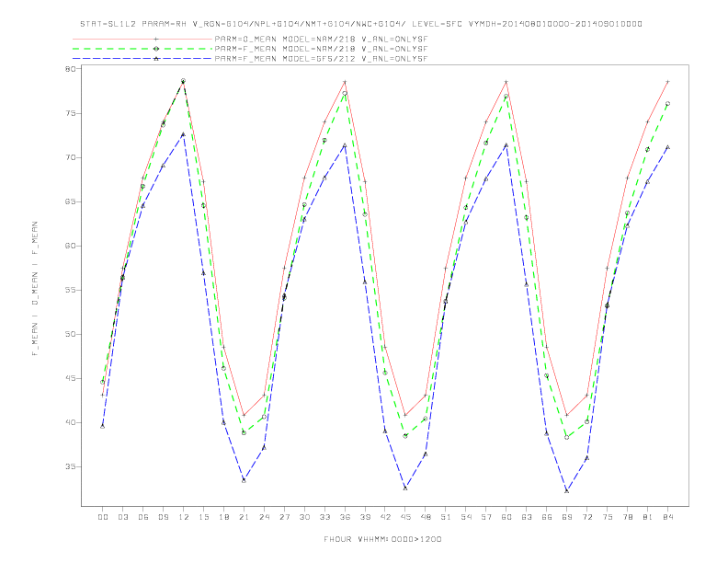Click the blue dashed legend line sample
The height and width of the screenshot is (563, 728).
142,59
